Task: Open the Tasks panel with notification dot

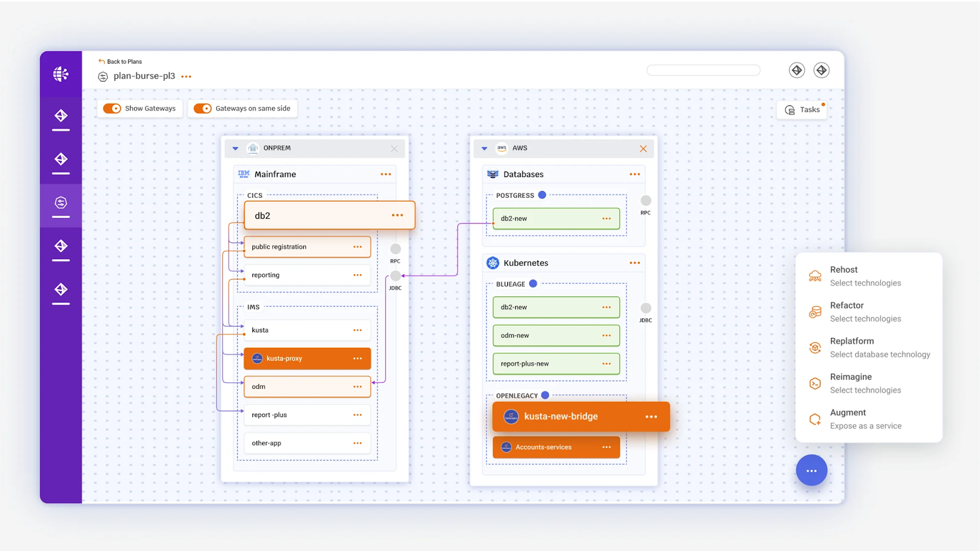Action: click(802, 109)
